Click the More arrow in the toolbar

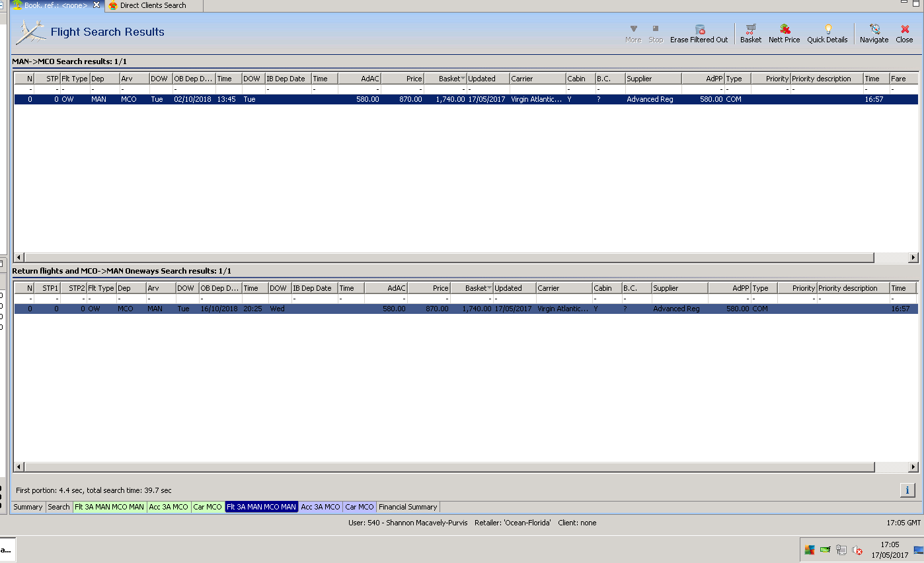[633, 30]
